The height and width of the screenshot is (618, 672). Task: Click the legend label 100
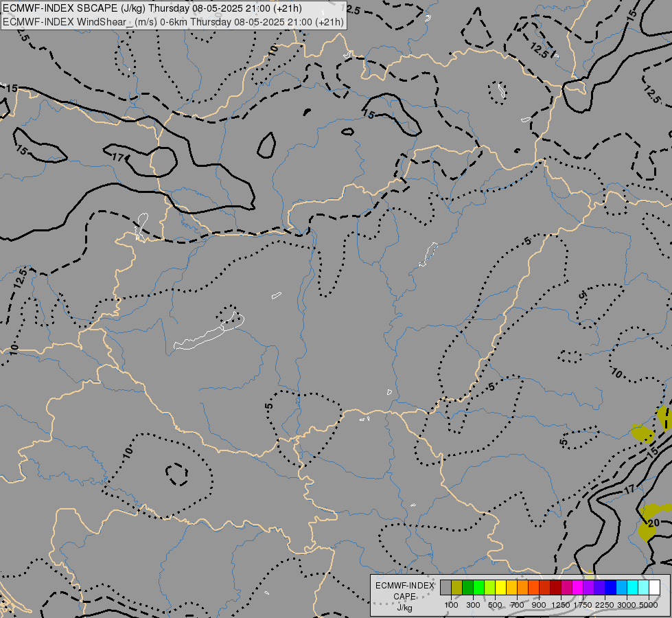pos(451,605)
